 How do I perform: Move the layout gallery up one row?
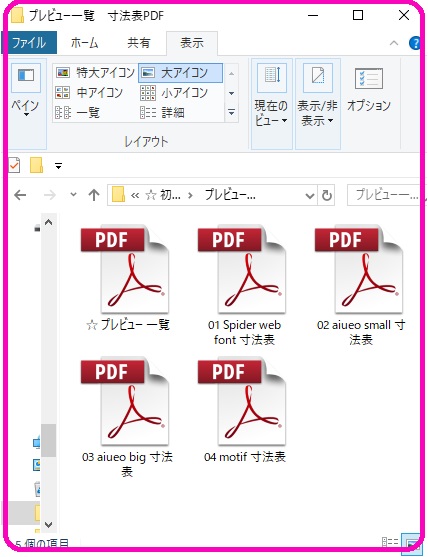point(231,74)
